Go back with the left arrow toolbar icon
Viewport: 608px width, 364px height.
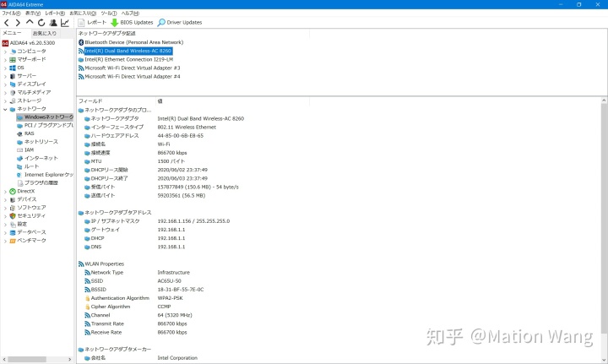coord(7,23)
